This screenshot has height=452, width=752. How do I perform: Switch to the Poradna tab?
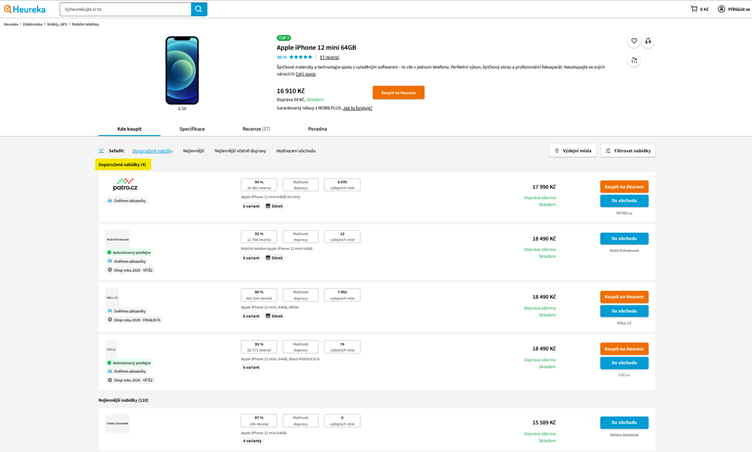coord(317,129)
